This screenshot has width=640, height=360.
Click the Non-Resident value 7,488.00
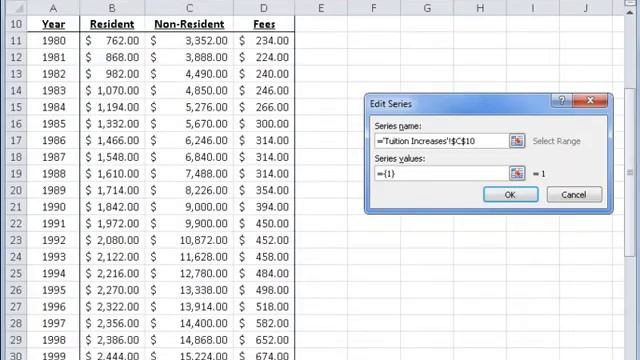click(x=189, y=174)
